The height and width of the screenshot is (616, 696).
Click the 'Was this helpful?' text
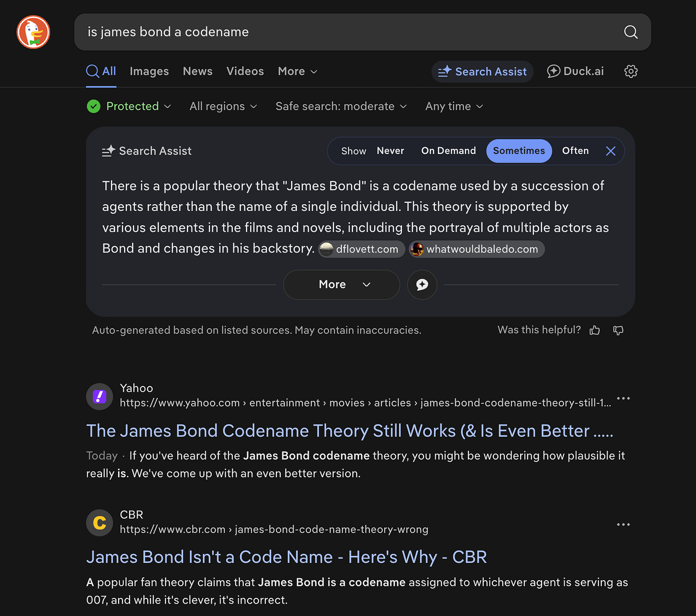[539, 330]
